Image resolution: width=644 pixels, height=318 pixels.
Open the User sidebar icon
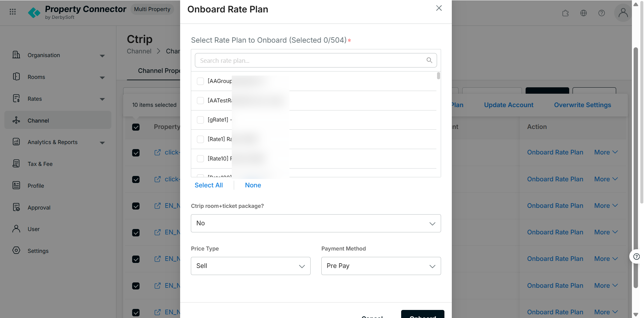coord(16,229)
